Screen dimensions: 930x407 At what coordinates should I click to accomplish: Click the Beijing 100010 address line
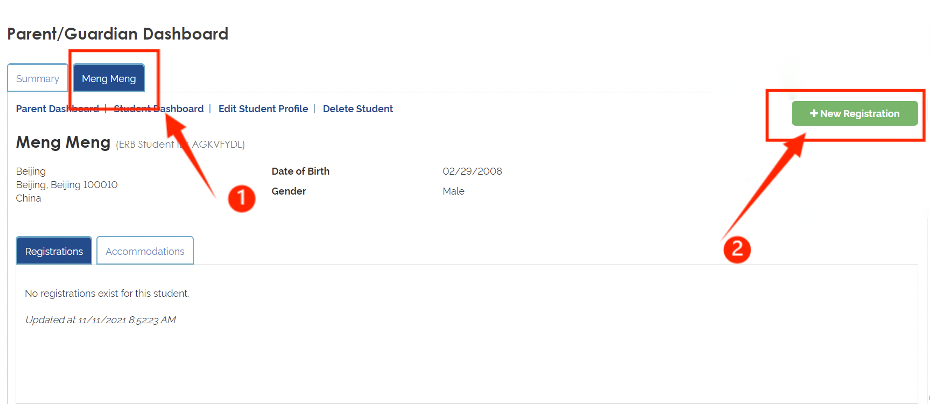(67, 185)
